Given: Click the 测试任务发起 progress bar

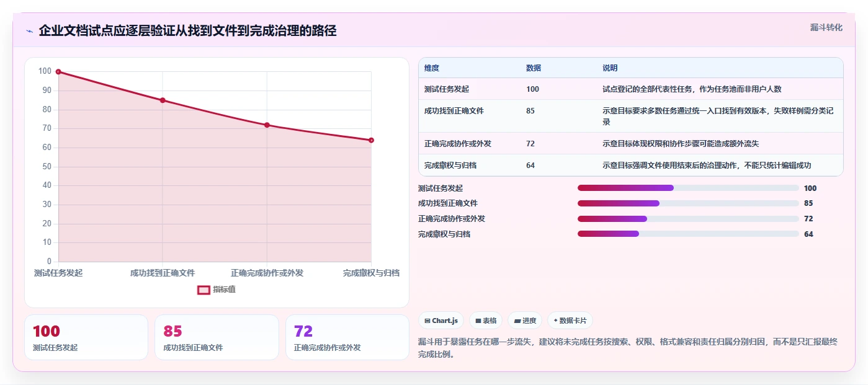Looking at the screenshot, I should click(x=688, y=188).
